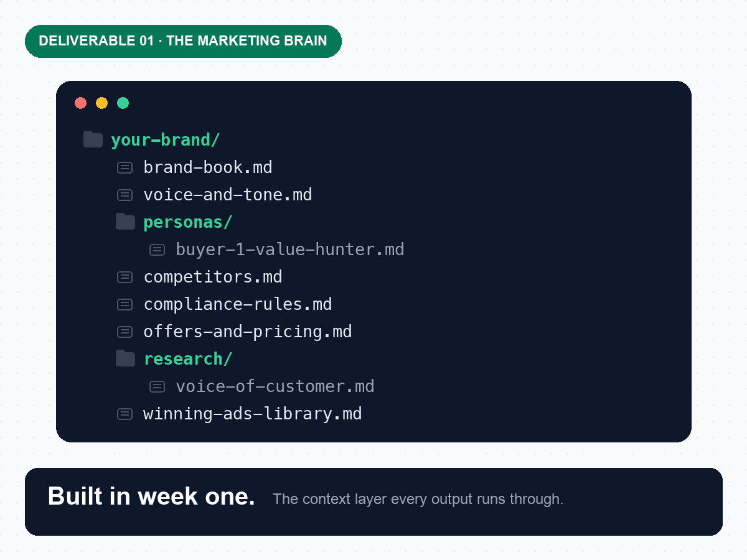Select the your-brand/ root folder name
747x560 pixels.
click(x=166, y=140)
